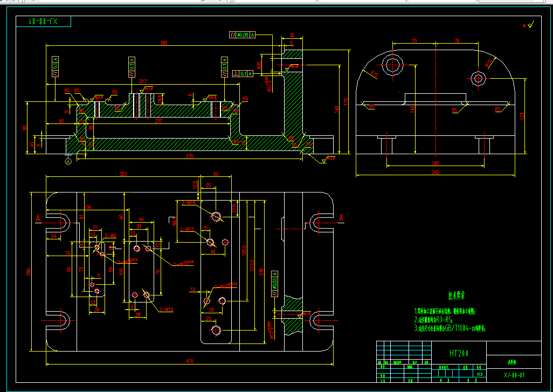Image resolution: width=553 pixels, height=392 pixels.
Task: Select the perpendicularity 0.1 A tolerance frame
Action: click(243, 74)
